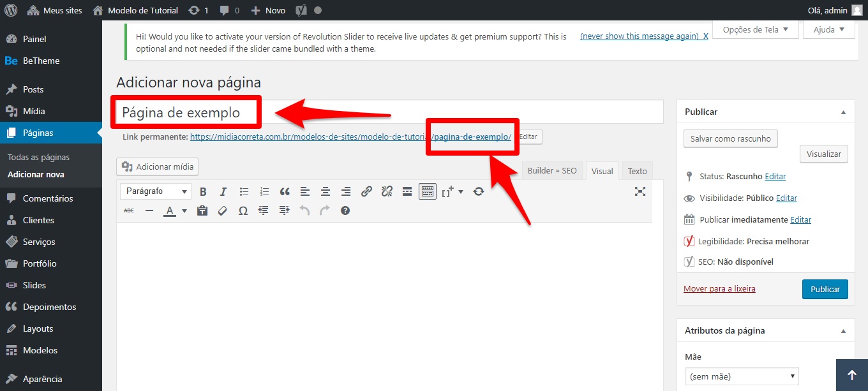Insert special character with omega icon
Image resolution: width=868 pixels, height=391 pixels.
[243, 210]
